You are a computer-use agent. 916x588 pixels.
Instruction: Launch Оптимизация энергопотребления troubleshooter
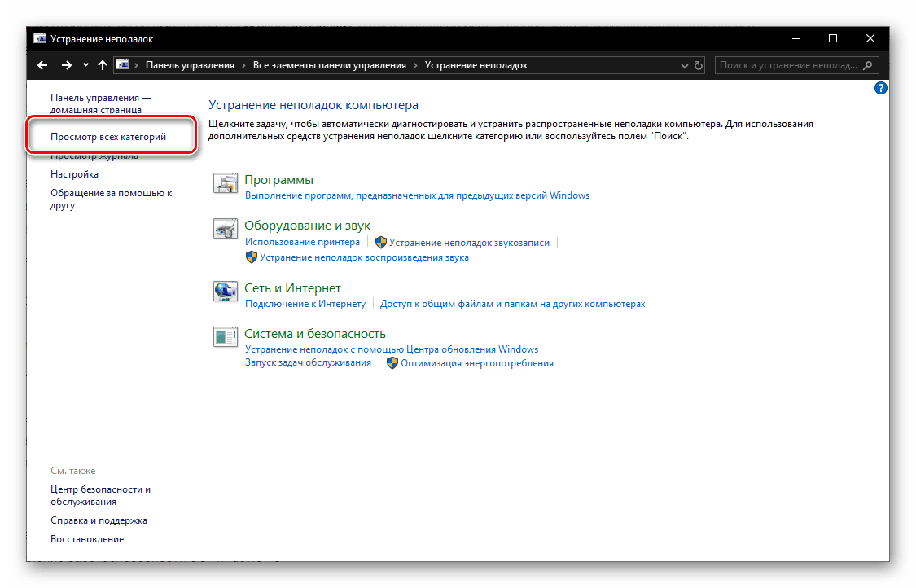tap(476, 363)
